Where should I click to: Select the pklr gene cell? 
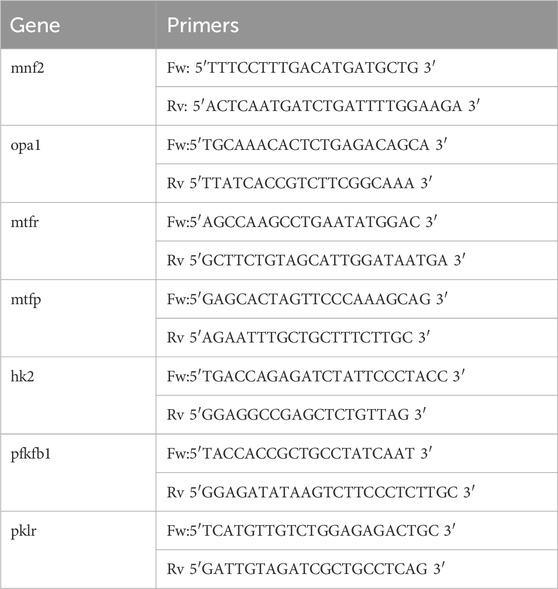[78, 550]
